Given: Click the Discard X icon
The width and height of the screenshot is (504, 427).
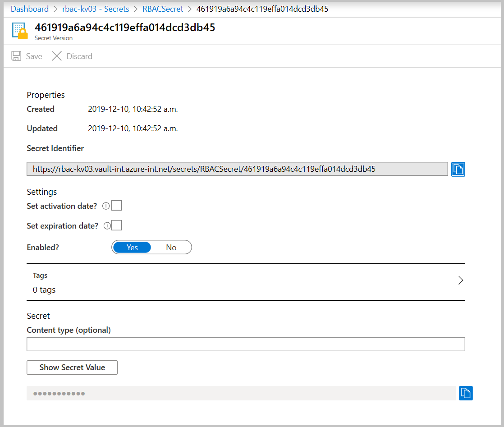Looking at the screenshot, I should tap(57, 56).
